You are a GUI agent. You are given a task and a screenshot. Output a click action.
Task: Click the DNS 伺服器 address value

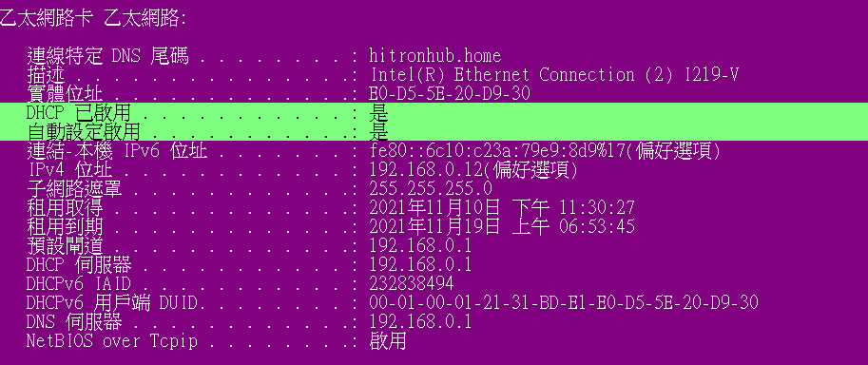coord(421,321)
